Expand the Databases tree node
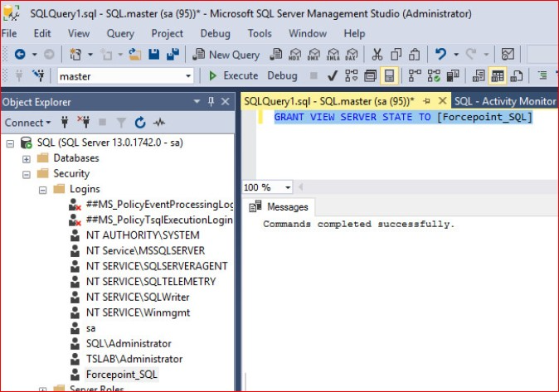559x392 pixels. (x=27, y=158)
